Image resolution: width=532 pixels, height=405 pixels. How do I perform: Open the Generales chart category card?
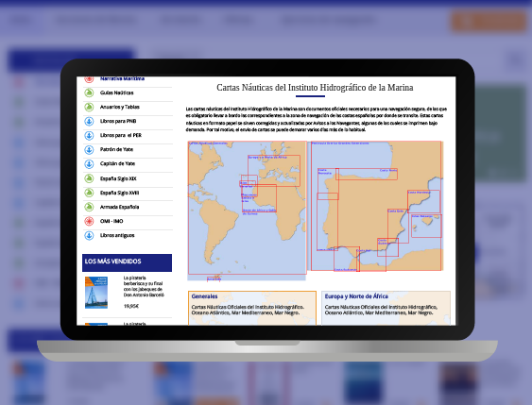(x=252, y=308)
